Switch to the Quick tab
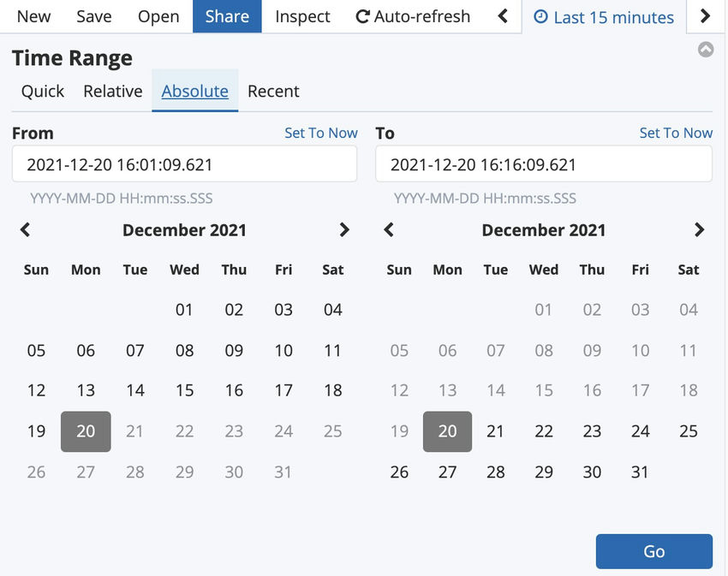 coord(43,91)
